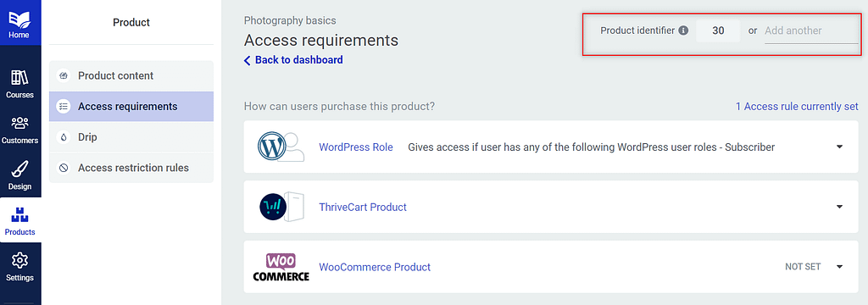Open Settings gear in sidebar
The height and width of the screenshot is (305, 868).
[20, 260]
